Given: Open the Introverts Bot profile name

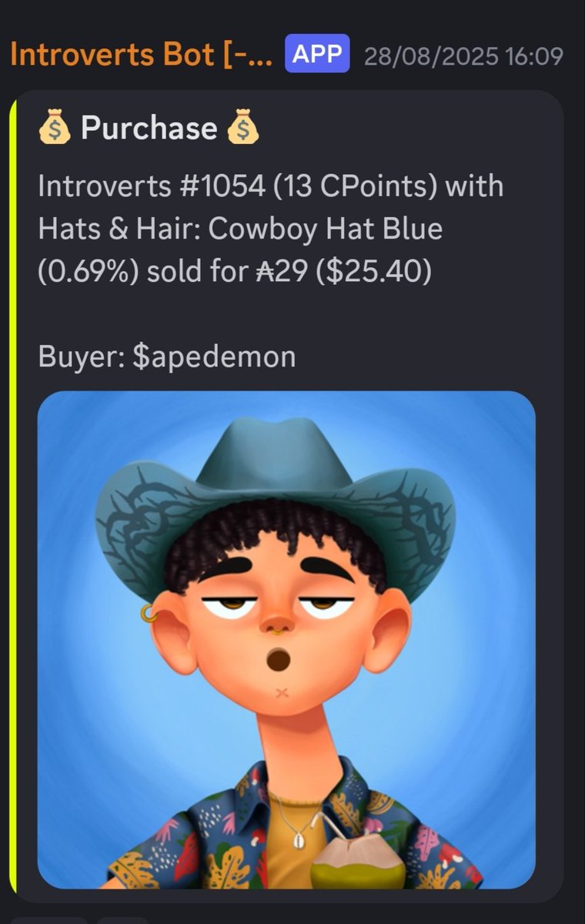Looking at the screenshot, I should [x=141, y=56].
